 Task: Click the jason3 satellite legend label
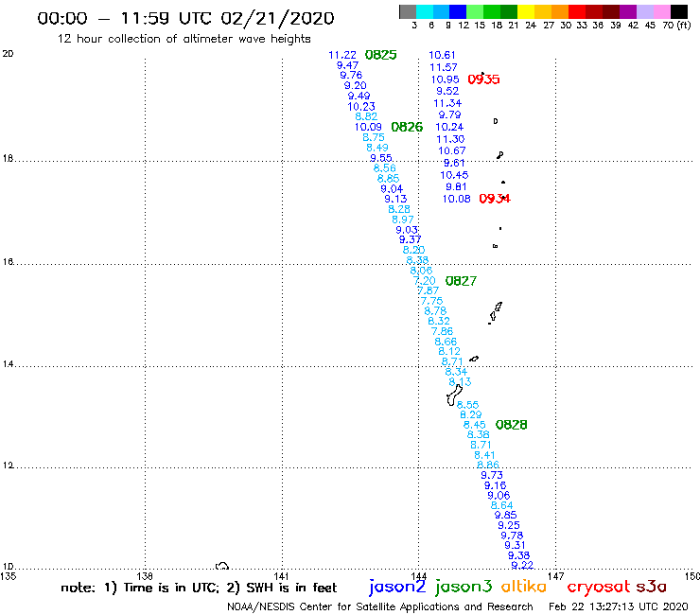464,587
